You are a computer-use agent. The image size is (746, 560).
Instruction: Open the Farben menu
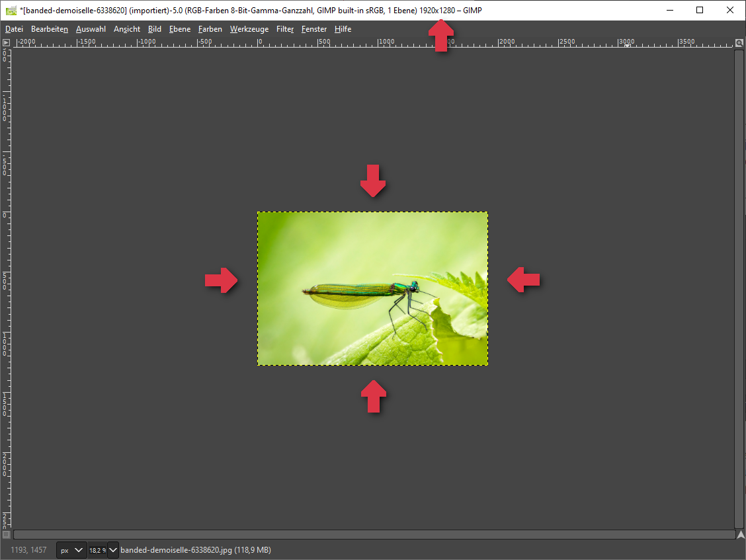[x=210, y=29]
